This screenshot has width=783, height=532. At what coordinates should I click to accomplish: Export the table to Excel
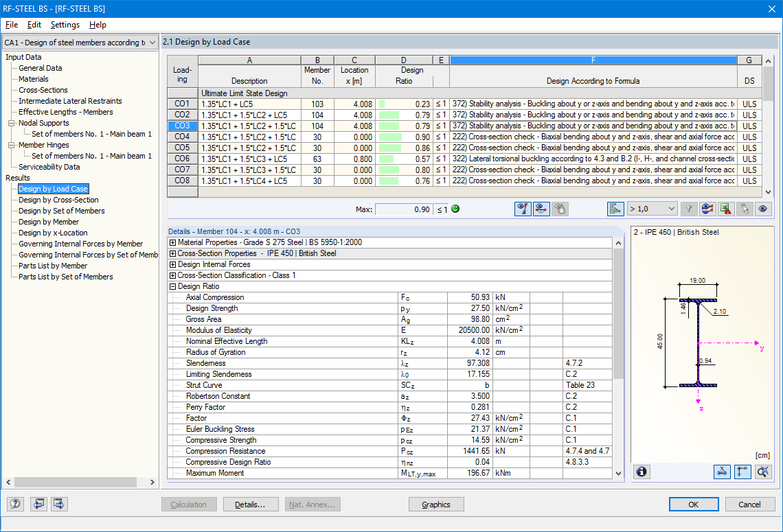coord(725,209)
